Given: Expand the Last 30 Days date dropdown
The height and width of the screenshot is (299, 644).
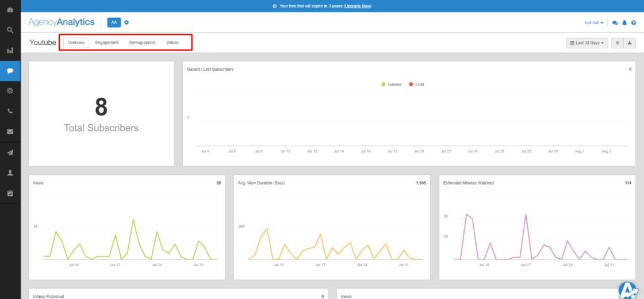Looking at the screenshot, I should coord(586,43).
